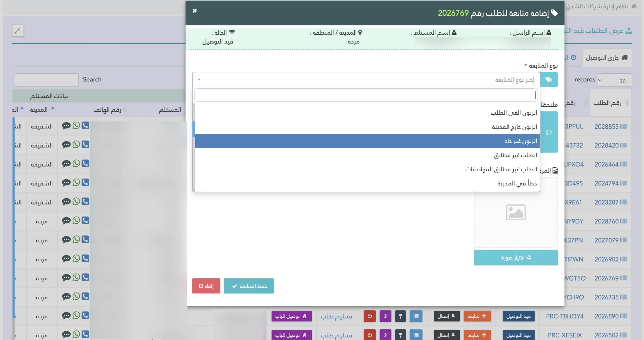Click phone icon in first الشقيقة row
644x340 pixels.
click(x=85, y=125)
